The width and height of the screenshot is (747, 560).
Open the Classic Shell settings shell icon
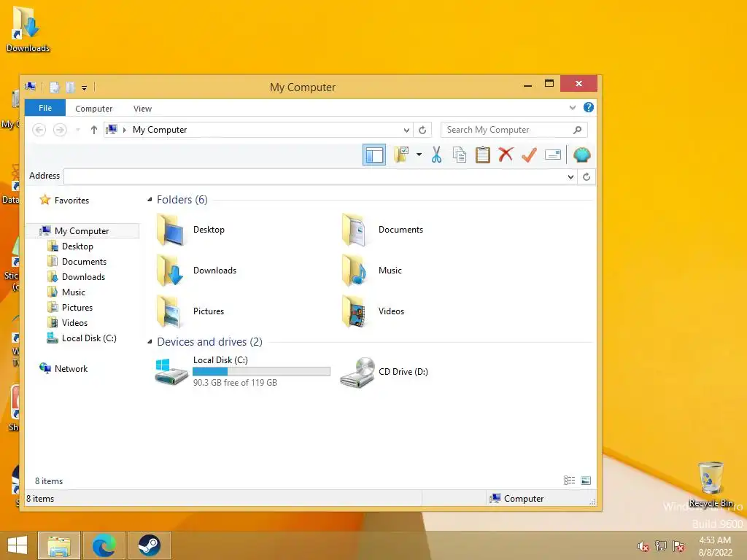click(x=581, y=155)
